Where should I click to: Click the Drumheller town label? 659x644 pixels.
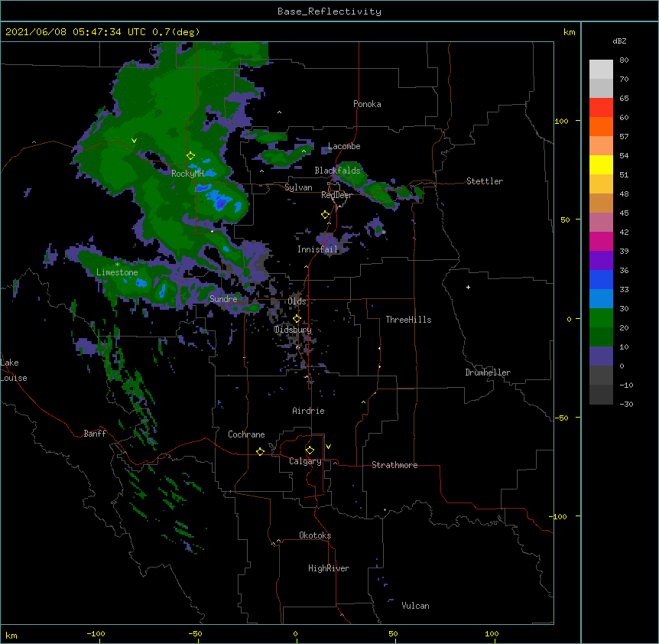click(488, 372)
